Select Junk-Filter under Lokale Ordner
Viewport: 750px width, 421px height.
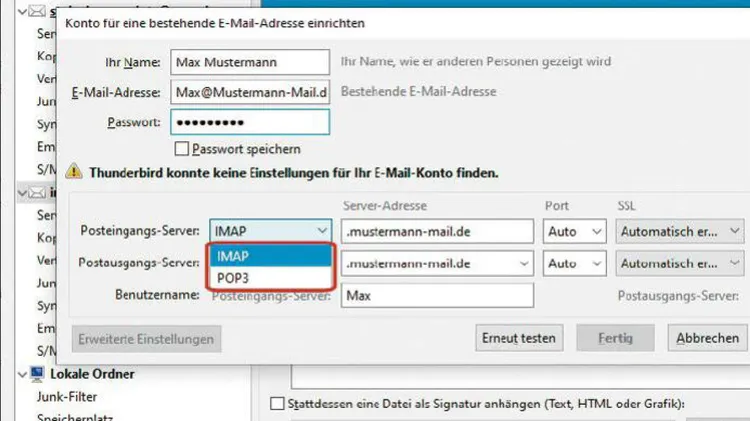[x=67, y=397]
